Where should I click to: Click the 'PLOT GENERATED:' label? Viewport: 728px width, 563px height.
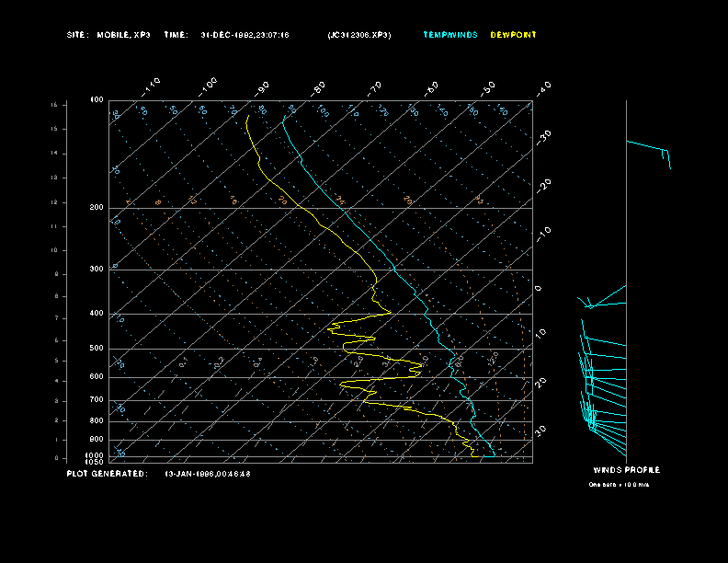(x=108, y=474)
